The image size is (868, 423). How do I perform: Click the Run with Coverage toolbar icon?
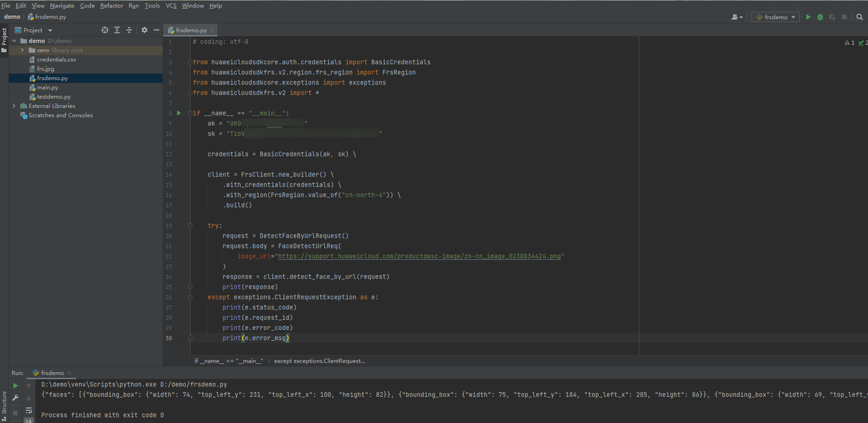click(832, 17)
